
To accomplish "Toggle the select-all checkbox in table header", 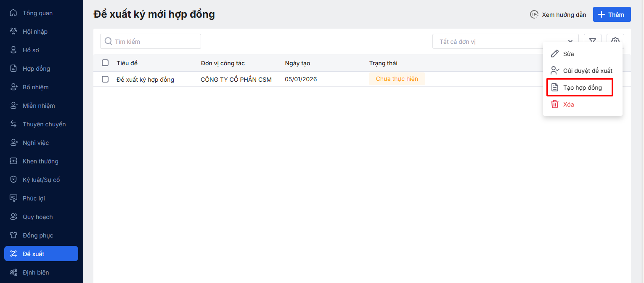I will point(105,63).
